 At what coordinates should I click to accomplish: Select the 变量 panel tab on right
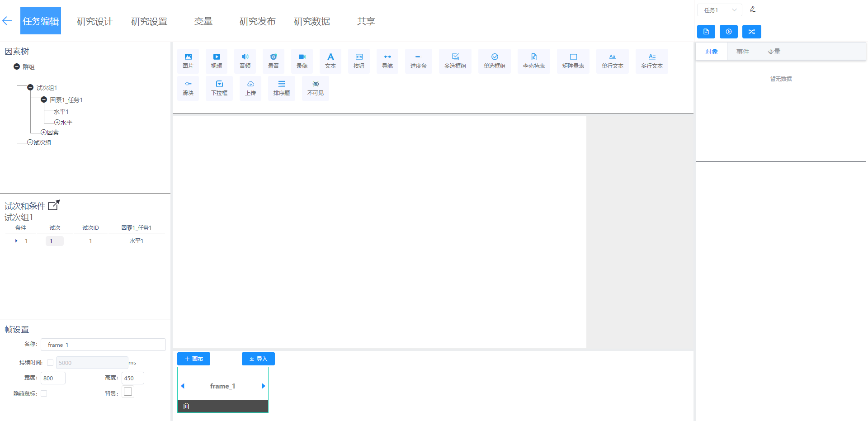[774, 52]
